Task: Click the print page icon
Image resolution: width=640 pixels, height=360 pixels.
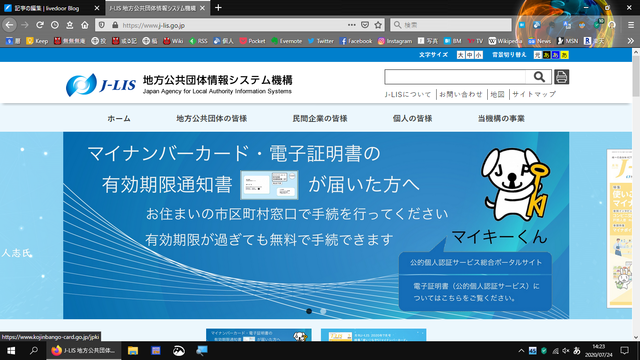Action: [562, 77]
